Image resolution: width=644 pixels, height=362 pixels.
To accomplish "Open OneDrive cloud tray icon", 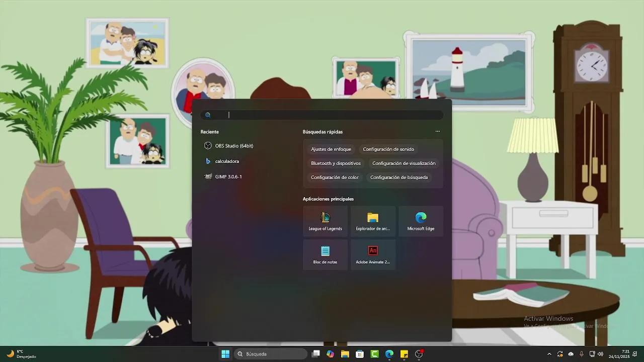I will click(571, 354).
